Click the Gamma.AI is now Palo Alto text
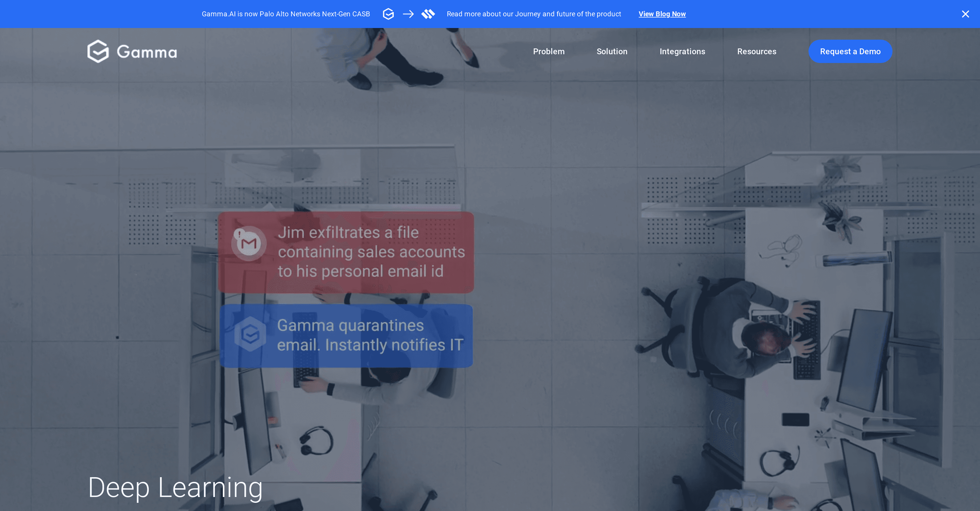This screenshot has height=511, width=980. click(x=286, y=14)
